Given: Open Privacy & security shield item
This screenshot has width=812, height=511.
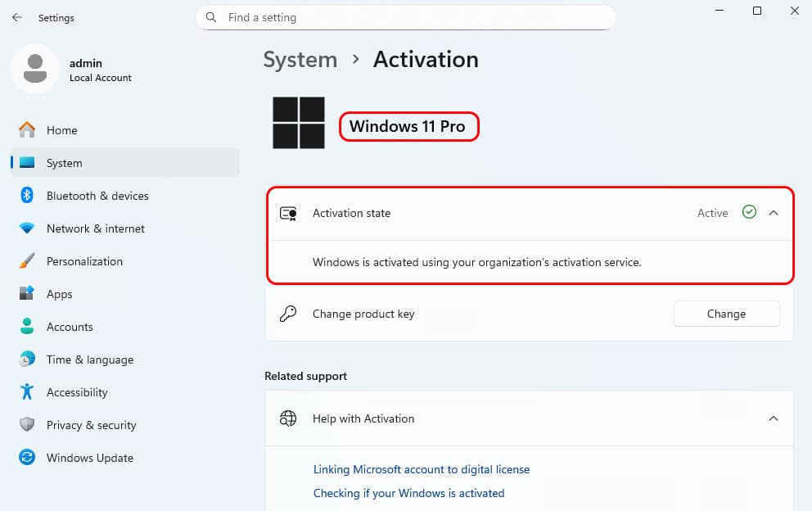Looking at the screenshot, I should (124, 425).
